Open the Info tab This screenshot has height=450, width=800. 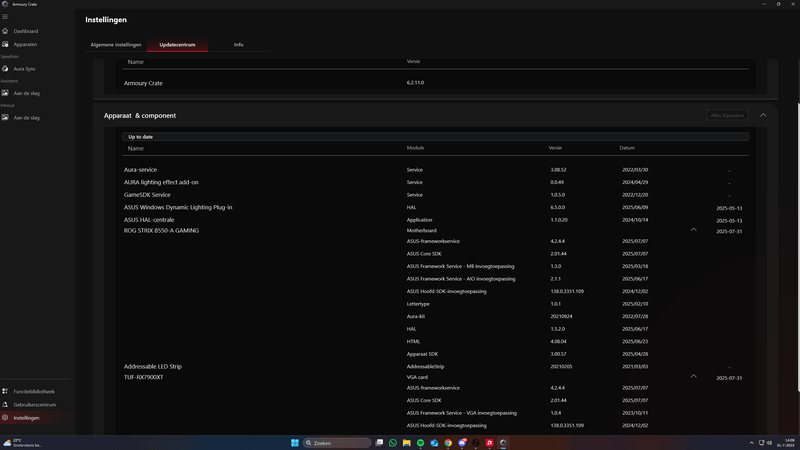[238, 45]
